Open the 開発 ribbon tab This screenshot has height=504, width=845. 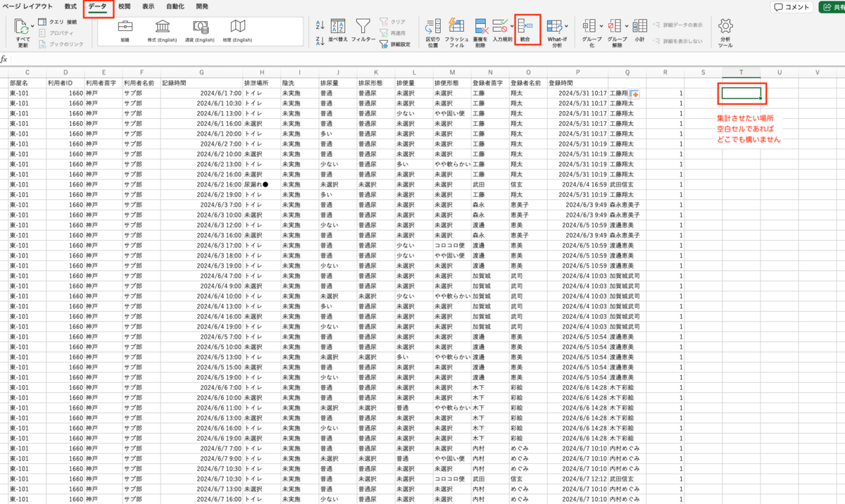click(x=202, y=6)
